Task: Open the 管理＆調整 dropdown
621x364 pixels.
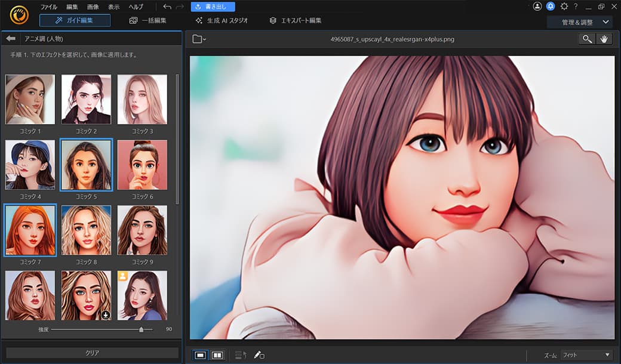Action: (x=577, y=21)
